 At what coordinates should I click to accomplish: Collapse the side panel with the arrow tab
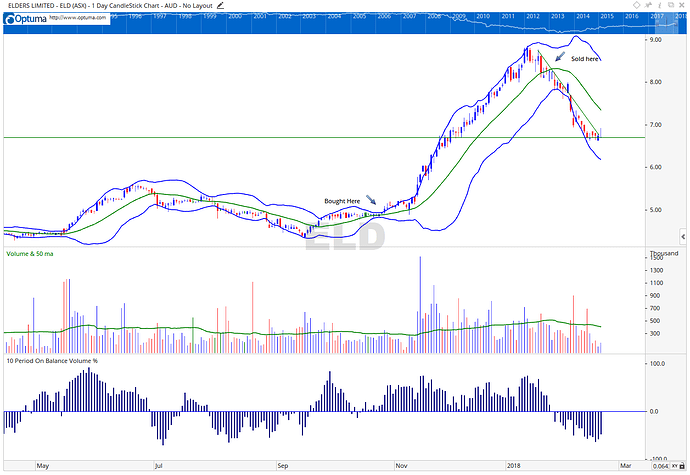(x=683, y=237)
